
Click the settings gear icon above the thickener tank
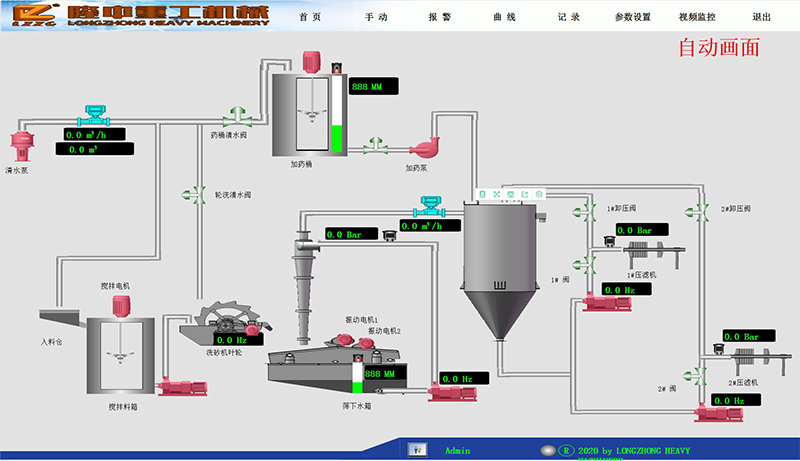(539, 193)
